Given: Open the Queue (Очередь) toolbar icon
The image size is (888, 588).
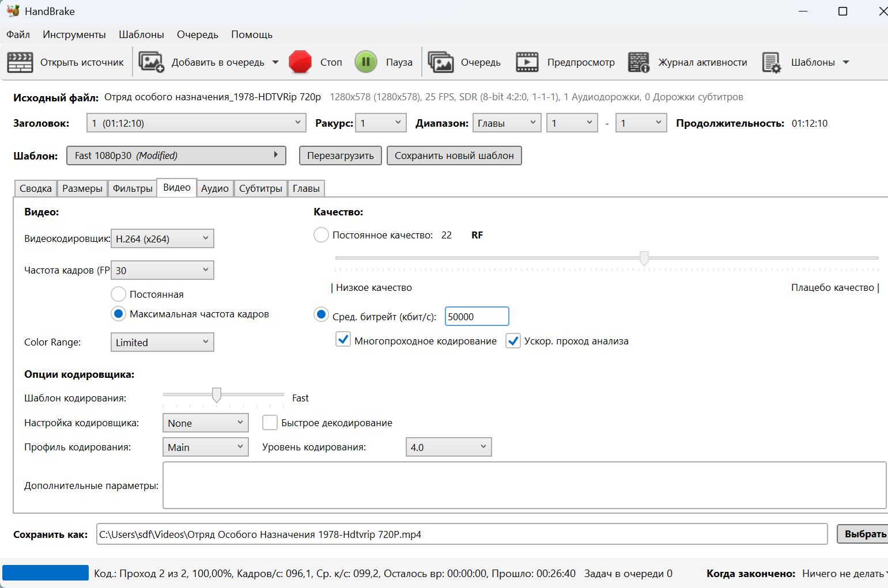Looking at the screenshot, I should 441,62.
